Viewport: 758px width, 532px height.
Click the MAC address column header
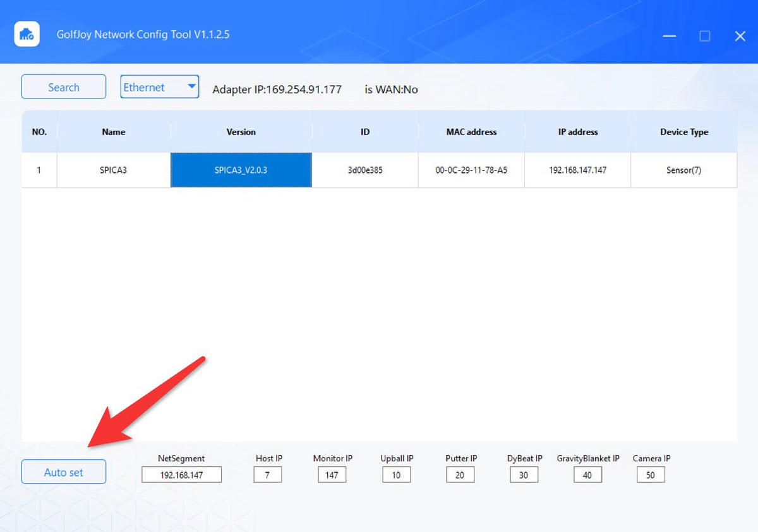click(x=471, y=132)
